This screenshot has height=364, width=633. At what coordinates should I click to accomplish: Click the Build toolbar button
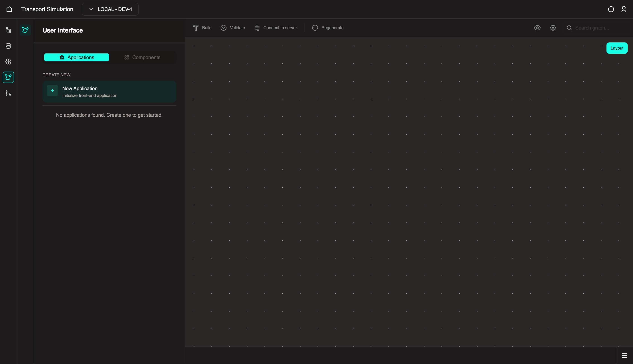pos(202,28)
